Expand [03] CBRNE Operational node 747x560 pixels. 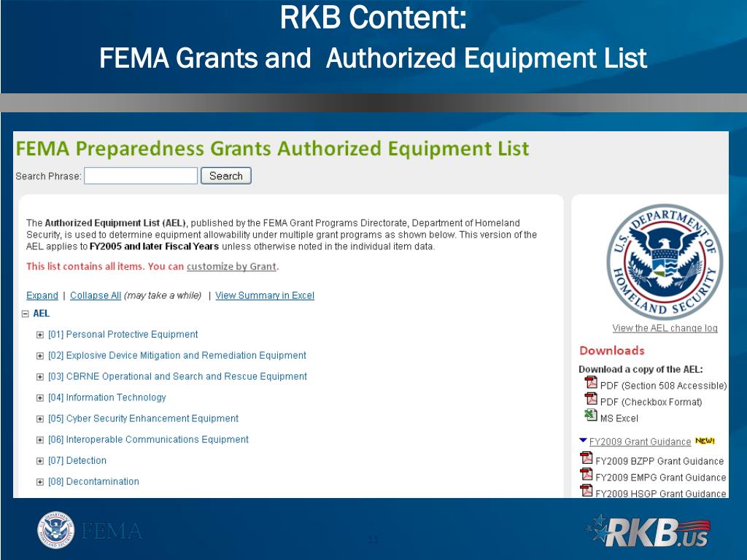(x=40, y=377)
